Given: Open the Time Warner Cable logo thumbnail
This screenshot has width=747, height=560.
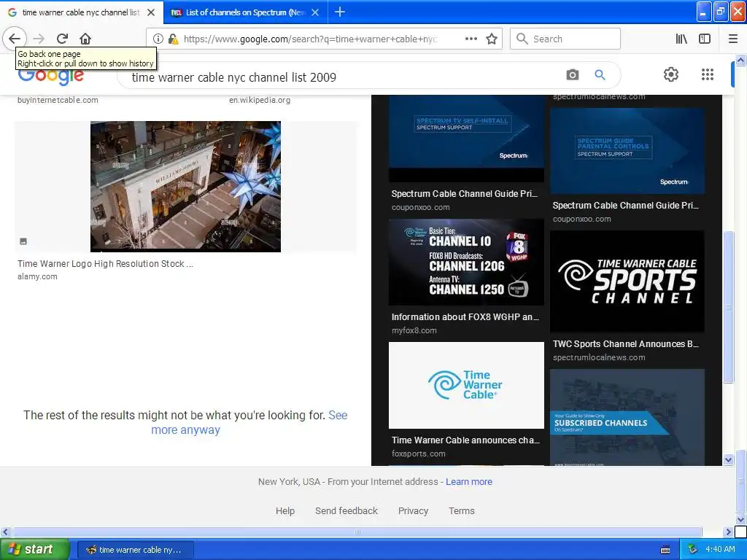Looking at the screenshot, I should click(x=466, y=385).
